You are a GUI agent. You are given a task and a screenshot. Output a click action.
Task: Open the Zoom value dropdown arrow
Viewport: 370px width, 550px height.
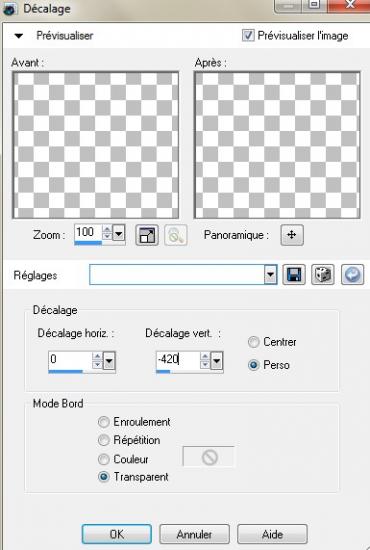click(x=119, y=234)
